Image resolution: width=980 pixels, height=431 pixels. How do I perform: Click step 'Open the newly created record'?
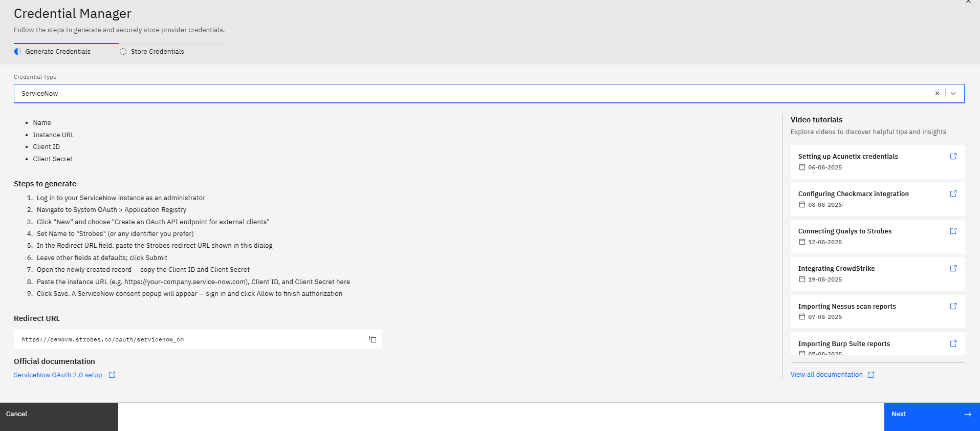coord(143,270)
